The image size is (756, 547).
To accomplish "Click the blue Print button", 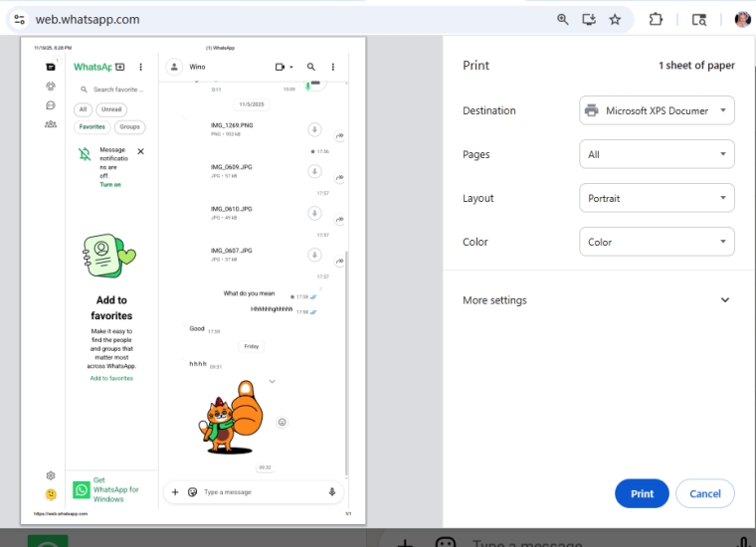I will coord(642,493).
